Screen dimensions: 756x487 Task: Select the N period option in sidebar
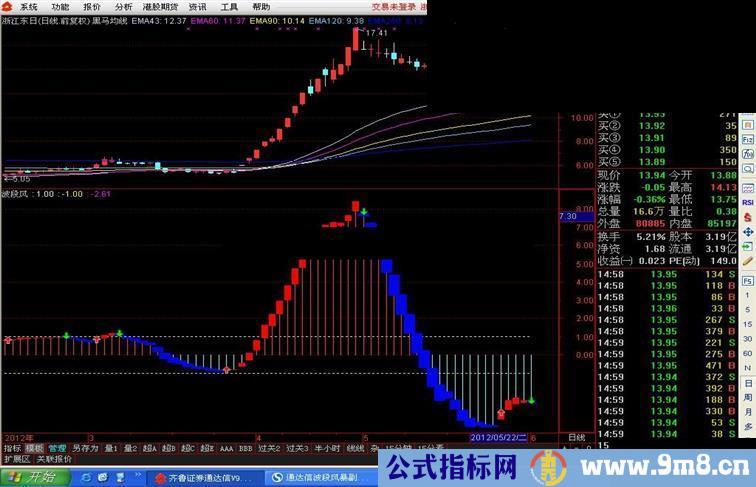[x=748, y=368]
